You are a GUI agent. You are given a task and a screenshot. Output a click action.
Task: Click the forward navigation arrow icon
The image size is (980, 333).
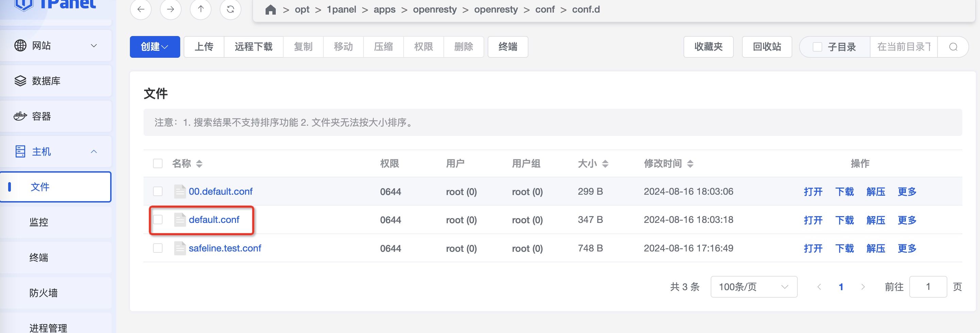click(170, 9)
